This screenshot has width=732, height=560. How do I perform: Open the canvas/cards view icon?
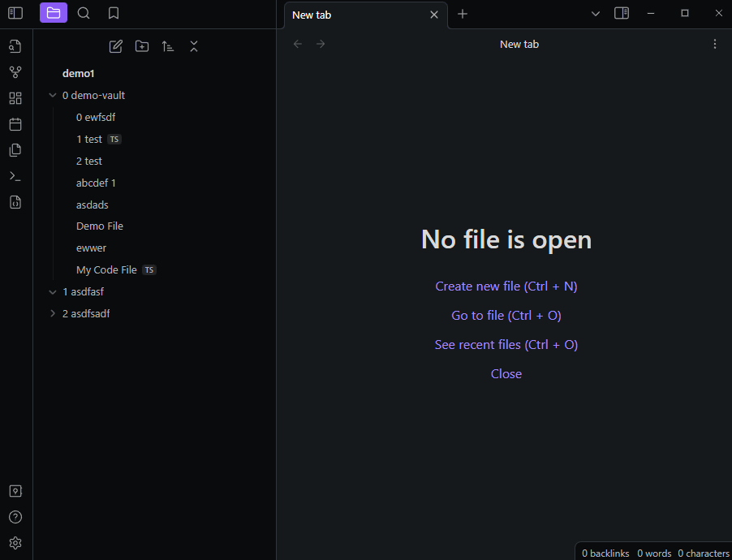coord(15,97)
